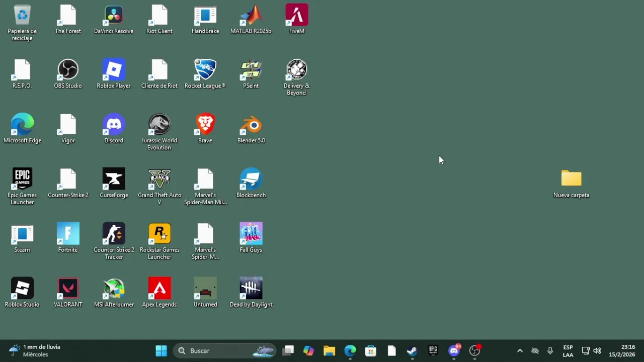Switch to OBS Studio in the taskbar

(x=475, y=350)
